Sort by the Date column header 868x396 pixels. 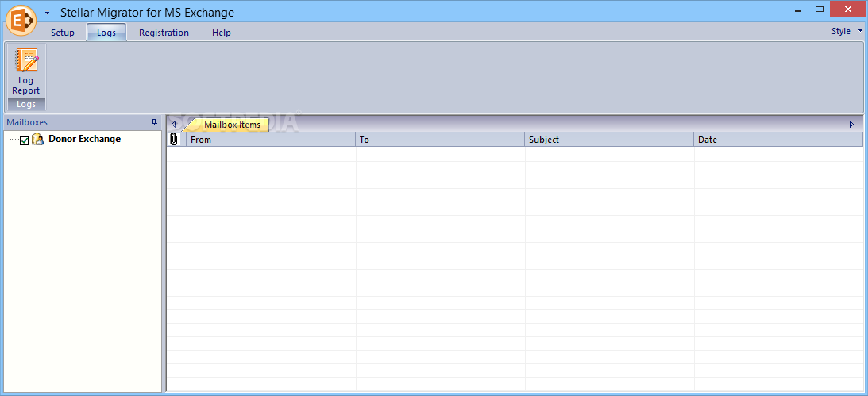[778, 140]
